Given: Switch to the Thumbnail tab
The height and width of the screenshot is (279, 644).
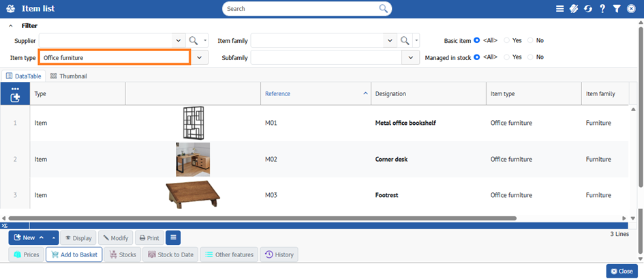Looking at the screenshot, I should pos(69,76).
